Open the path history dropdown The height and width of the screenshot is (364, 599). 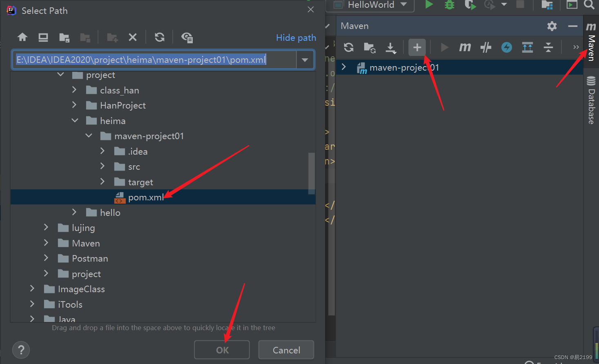coord(305,60)
